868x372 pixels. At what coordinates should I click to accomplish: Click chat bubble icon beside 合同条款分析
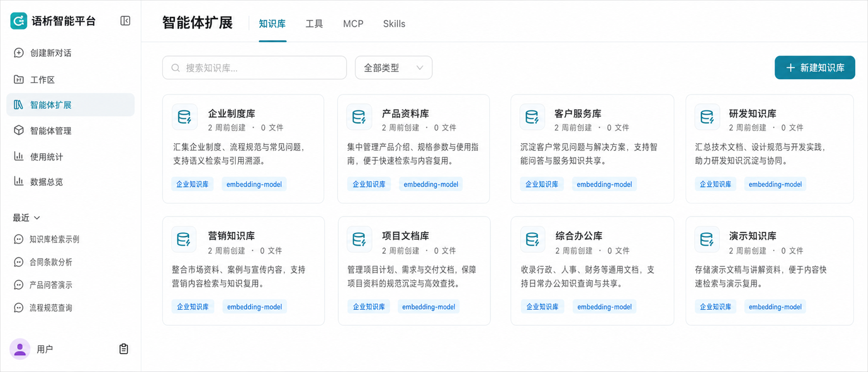[x=19, y=262]
